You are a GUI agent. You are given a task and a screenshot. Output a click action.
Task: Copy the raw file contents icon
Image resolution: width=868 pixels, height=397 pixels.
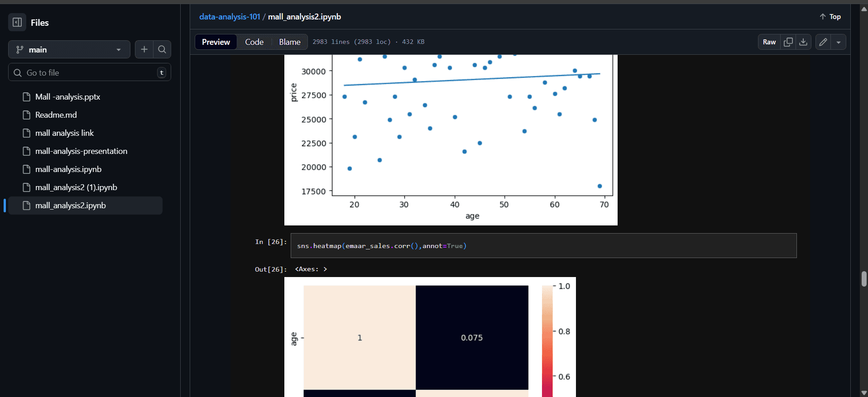(788, 42)
